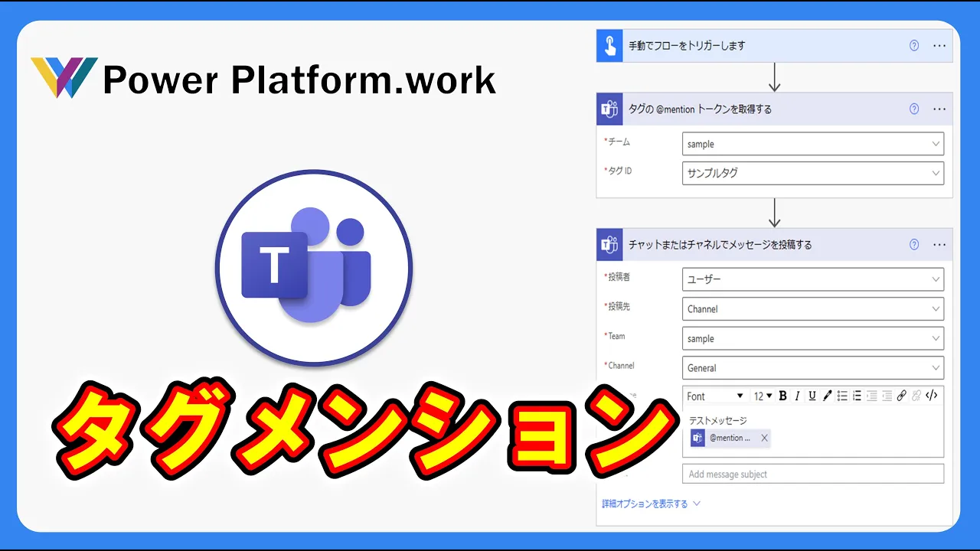Open ellipsis menu on the post message step

[939, 245]
